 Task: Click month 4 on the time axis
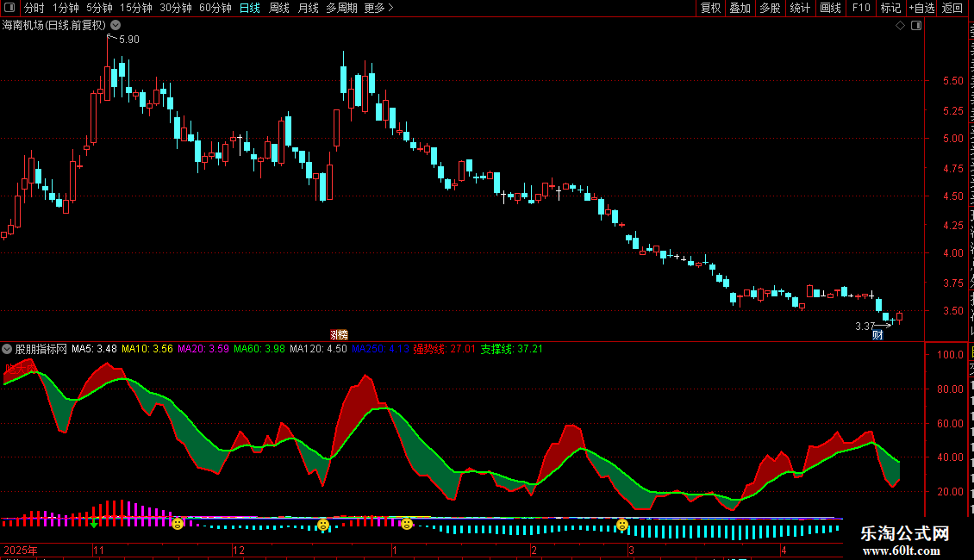[784, 550]
